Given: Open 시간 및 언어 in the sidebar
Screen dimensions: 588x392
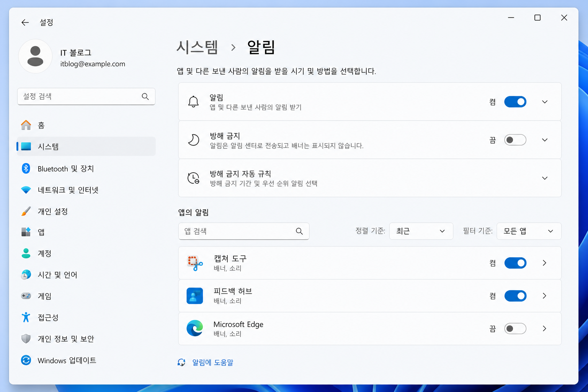Looking at the screenshot, I should coord(86,275).
